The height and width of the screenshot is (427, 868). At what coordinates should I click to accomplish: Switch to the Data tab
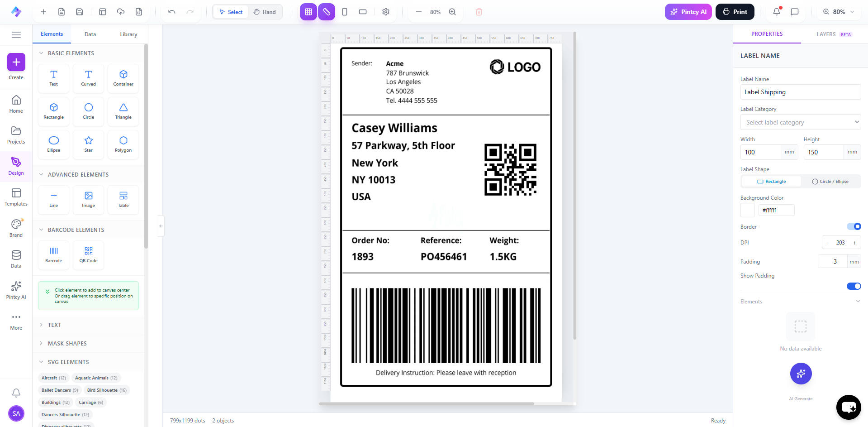click(x=90, y=34)
